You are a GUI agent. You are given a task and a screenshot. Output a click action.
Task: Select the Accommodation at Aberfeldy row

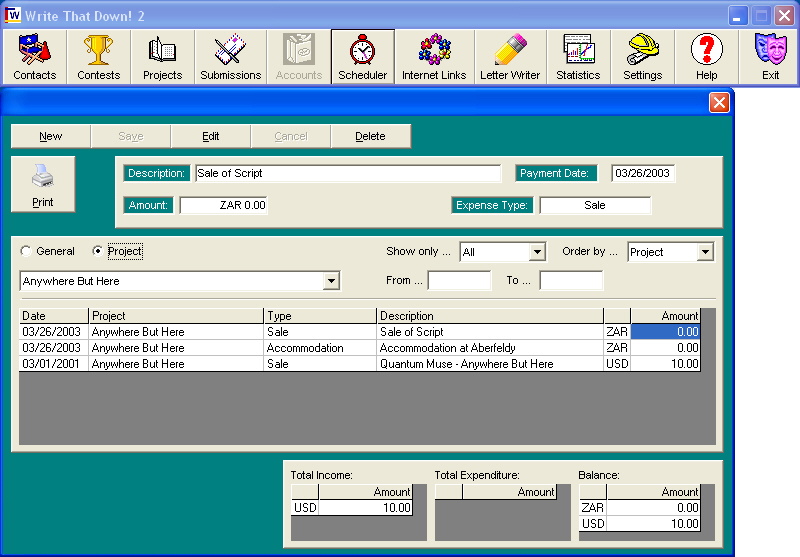click(360, 348)
